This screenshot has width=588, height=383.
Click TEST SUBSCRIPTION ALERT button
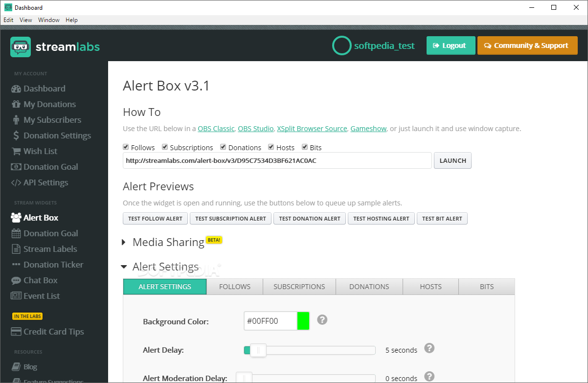(230, 219)
